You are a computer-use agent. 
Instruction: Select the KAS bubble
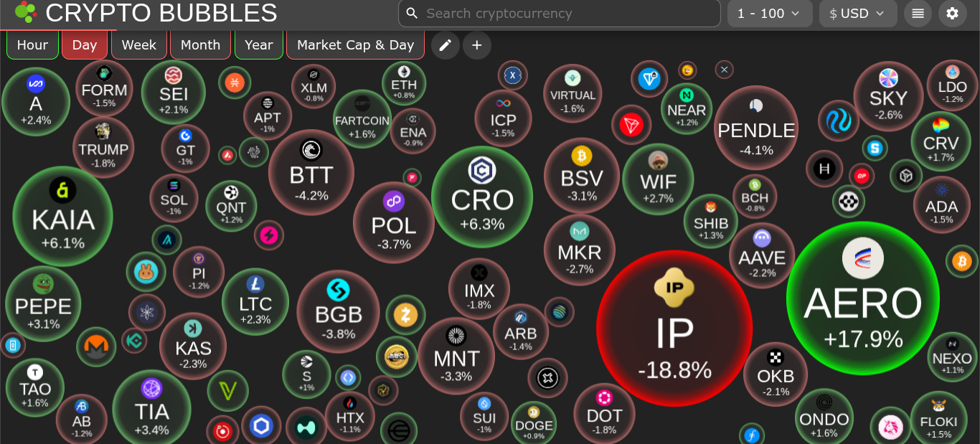193,346
